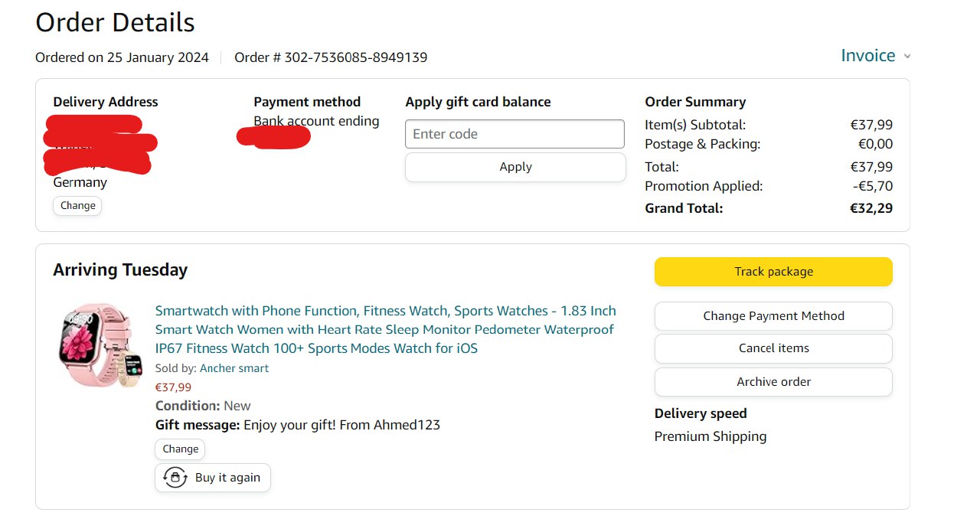Focus the gift card Enter code field
This screenshot has width=980, height=529.
coord(514,134)
